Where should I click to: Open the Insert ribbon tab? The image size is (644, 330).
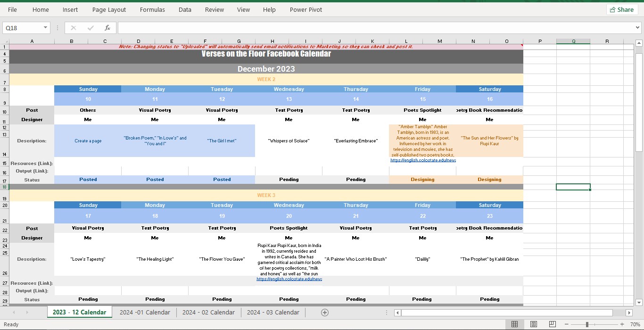[70, 9]
